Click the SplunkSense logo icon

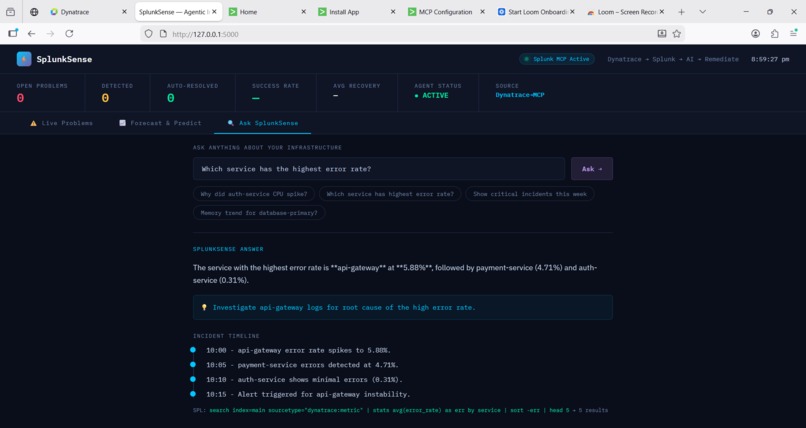tap(24, 59)
